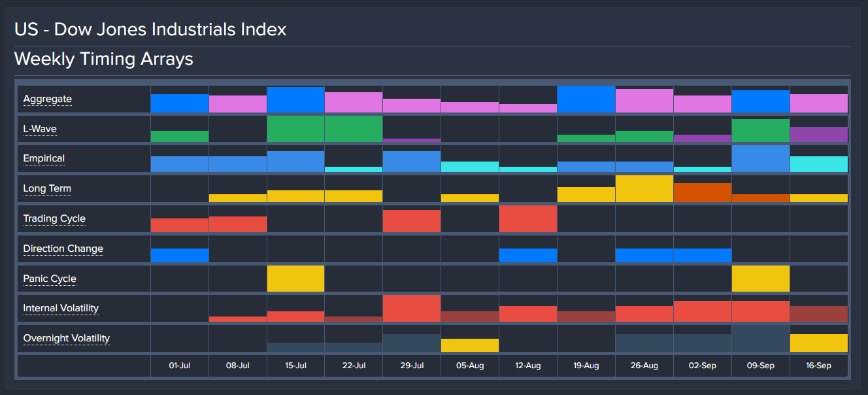Click the US - Dow Jones Industrials Index title
868x395 pixels.
pyautogui.click(x=150, y=29)
